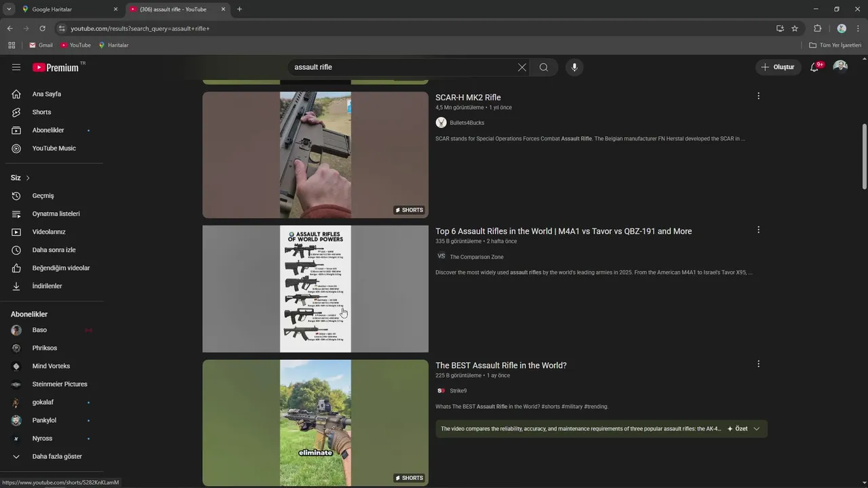Open Bullets4Bucks channel avatar

441,123
